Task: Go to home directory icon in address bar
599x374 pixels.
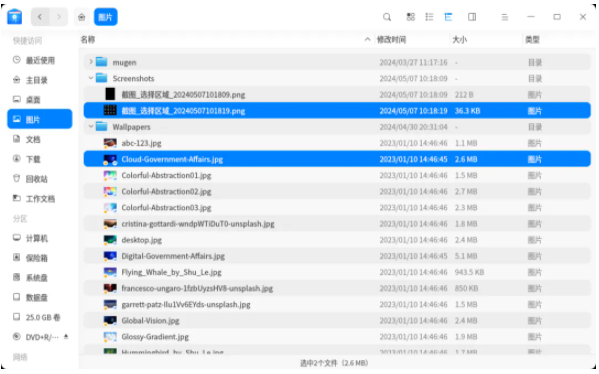Action: [82, 17]
